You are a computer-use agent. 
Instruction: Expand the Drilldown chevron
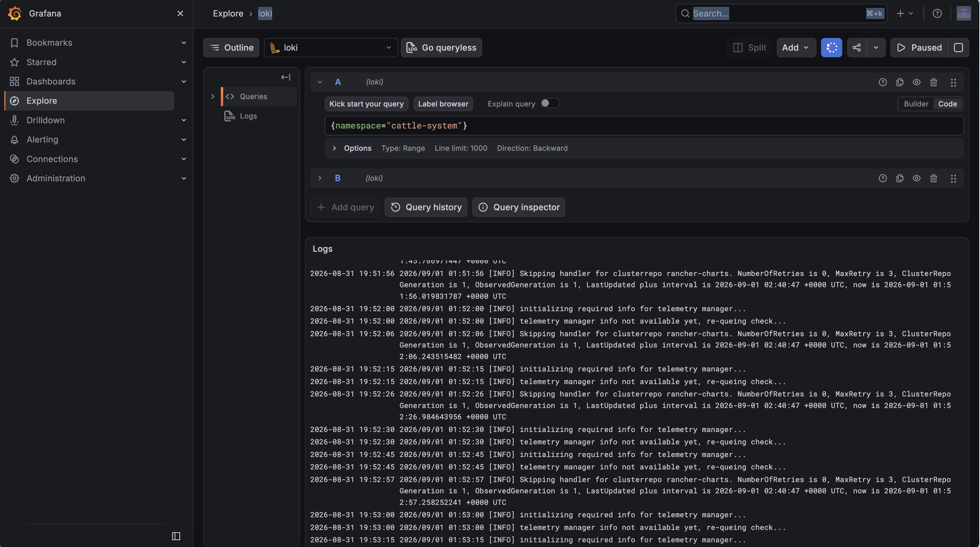(184, 120)
